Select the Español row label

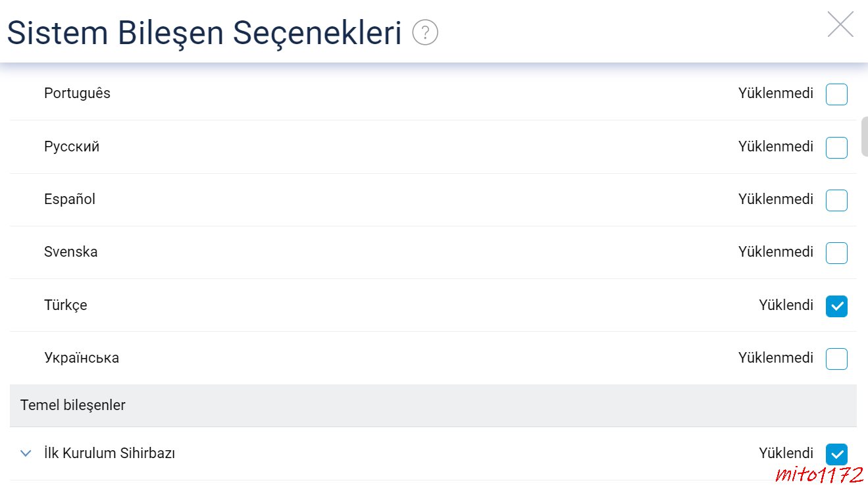pyautogui.click(x=70, y=199)
